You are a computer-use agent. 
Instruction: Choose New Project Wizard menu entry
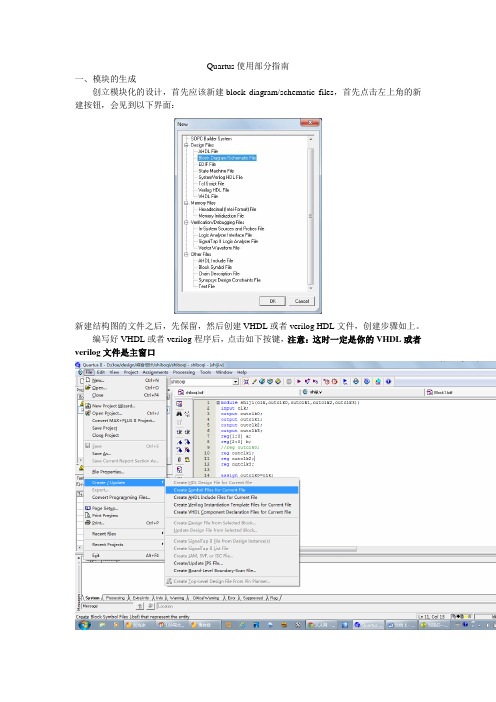(122, 406)
